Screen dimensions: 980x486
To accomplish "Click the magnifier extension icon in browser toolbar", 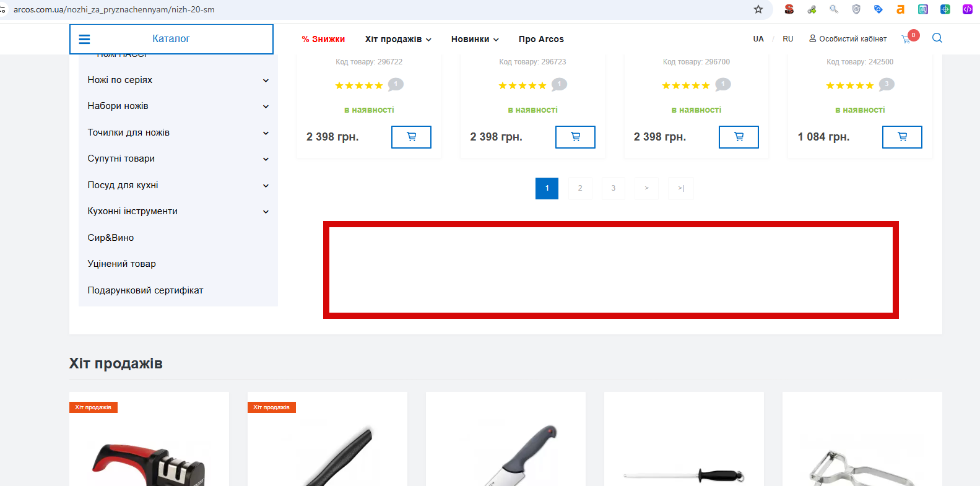I will [834, 9].
